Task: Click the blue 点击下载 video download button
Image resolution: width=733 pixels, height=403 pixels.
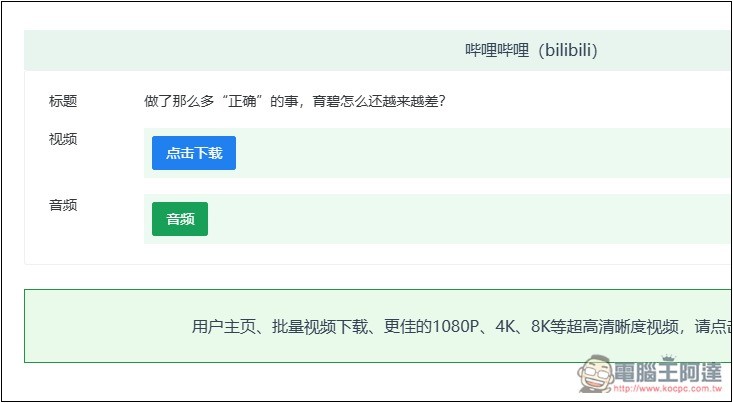Action: tap(194, 153)
